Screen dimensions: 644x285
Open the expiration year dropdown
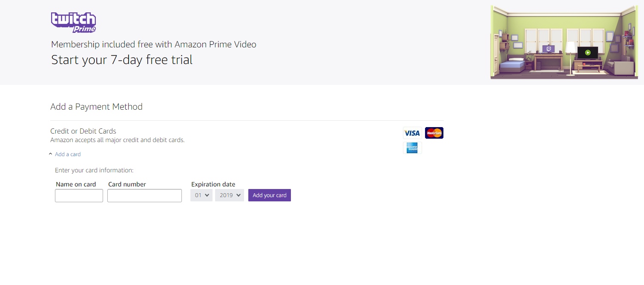(230, 195)
